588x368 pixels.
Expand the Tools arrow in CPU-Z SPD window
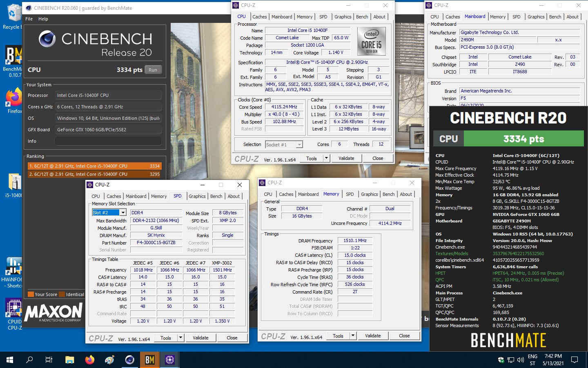pos(180,338)
